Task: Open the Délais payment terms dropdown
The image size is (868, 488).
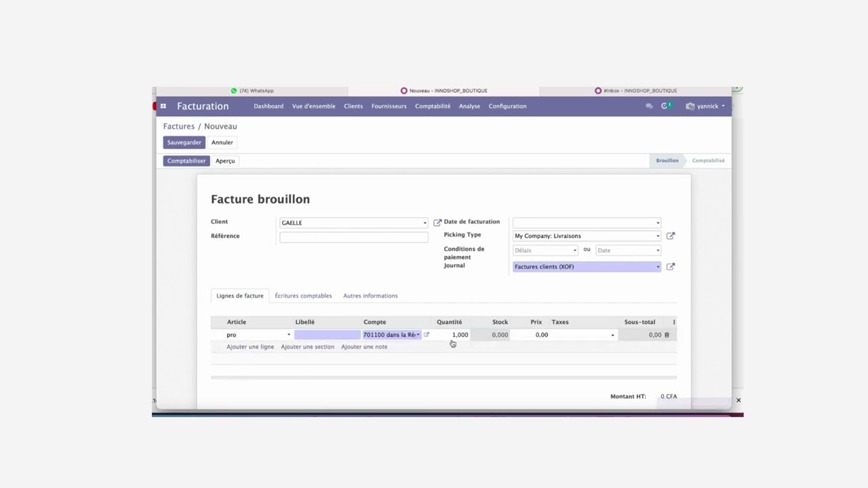Action: [x=546, y=250]
